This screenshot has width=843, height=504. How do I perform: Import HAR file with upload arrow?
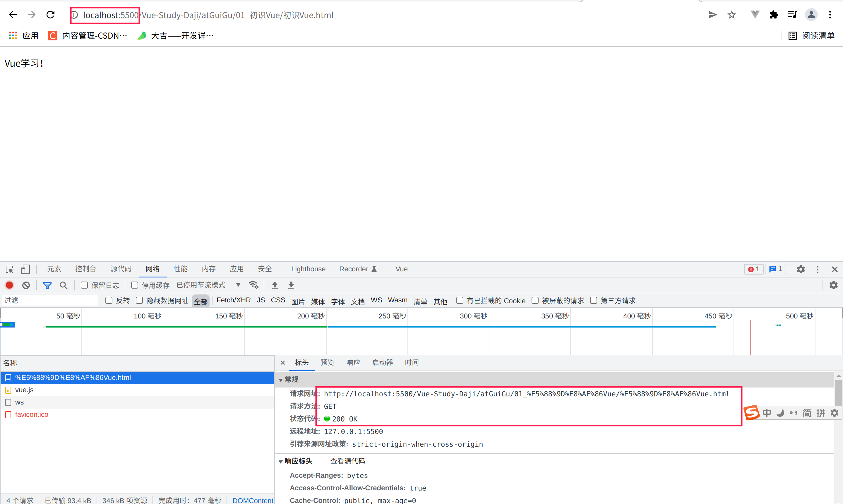tap(275, 285)
